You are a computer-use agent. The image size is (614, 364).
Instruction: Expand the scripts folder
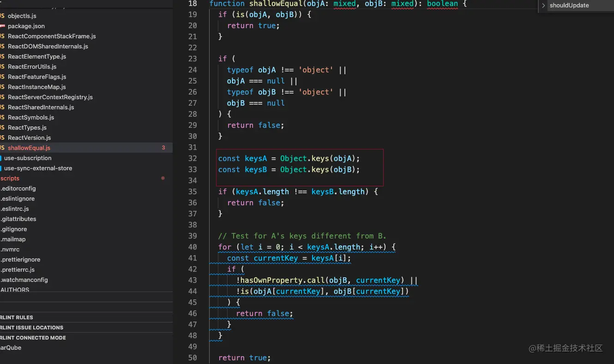pyautogui.click(x=10, y=178)
